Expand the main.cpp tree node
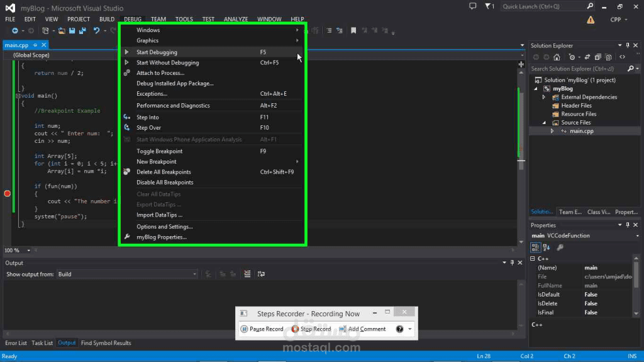 click(x=552, y=131)
